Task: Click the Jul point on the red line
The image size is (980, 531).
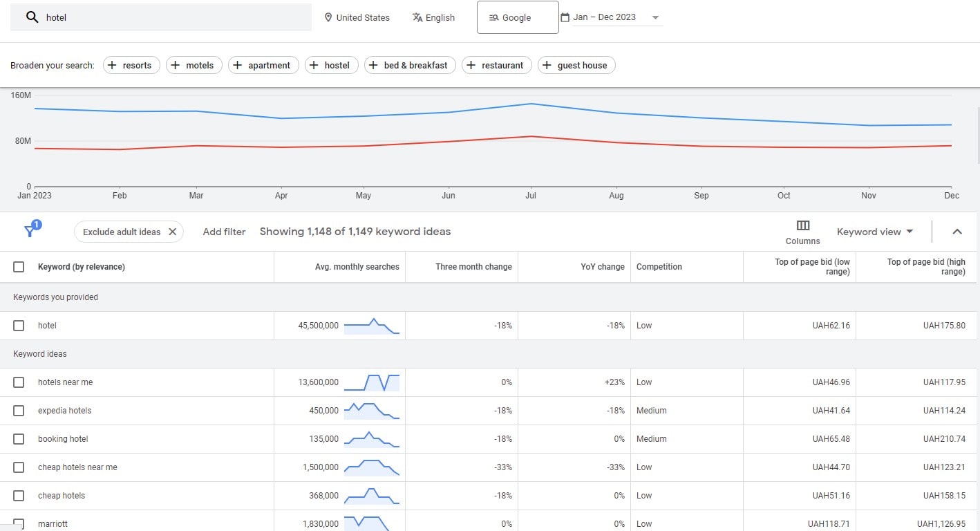Action: coord(531,136)
